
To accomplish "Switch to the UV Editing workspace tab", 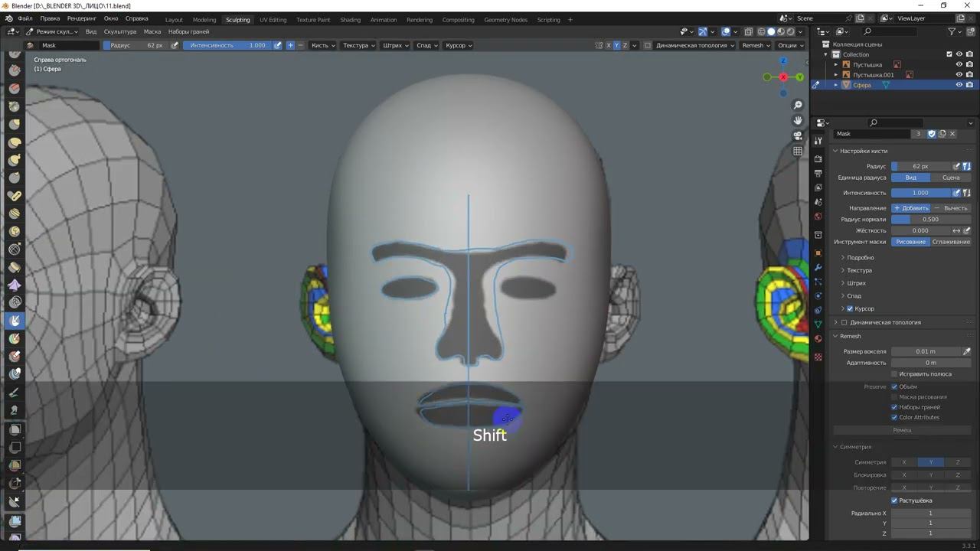I will click(273, 20).
